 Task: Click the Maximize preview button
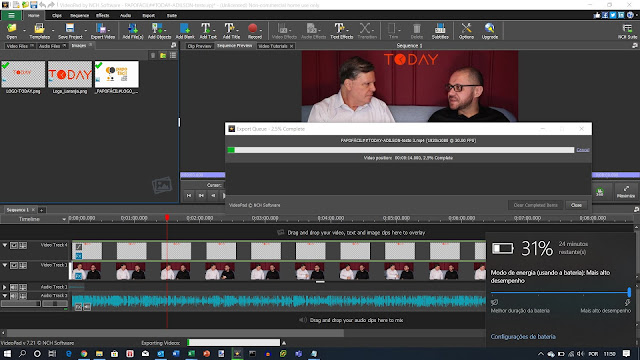pyautogui.click(x=626, y=191)
